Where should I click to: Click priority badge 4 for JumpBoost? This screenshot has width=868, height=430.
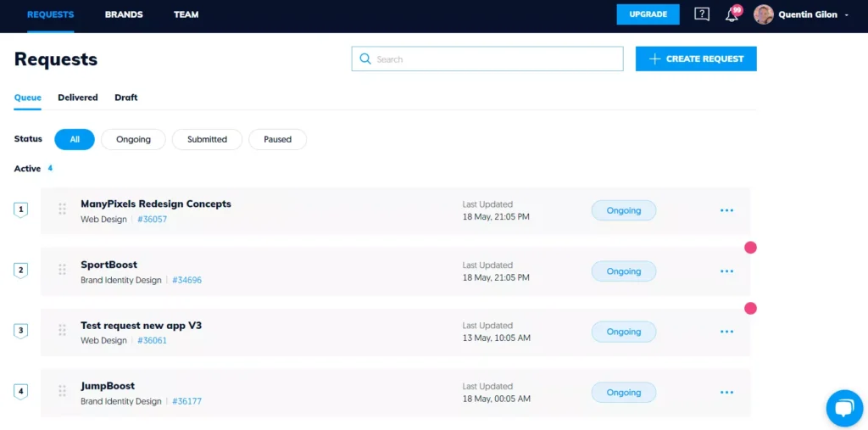pos(20,392)
